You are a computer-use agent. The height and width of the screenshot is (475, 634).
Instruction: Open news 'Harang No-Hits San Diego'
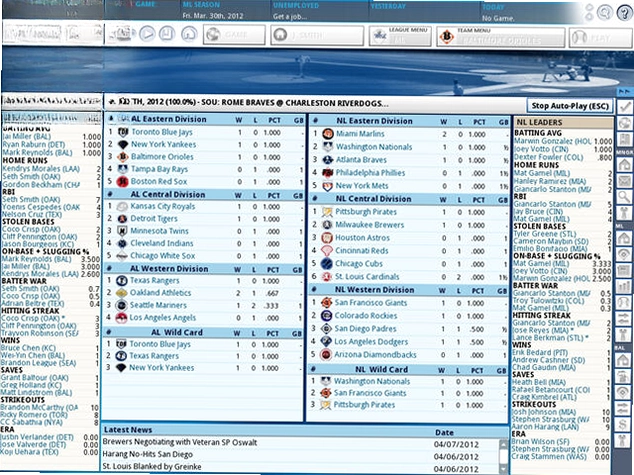tap(148, 454)
